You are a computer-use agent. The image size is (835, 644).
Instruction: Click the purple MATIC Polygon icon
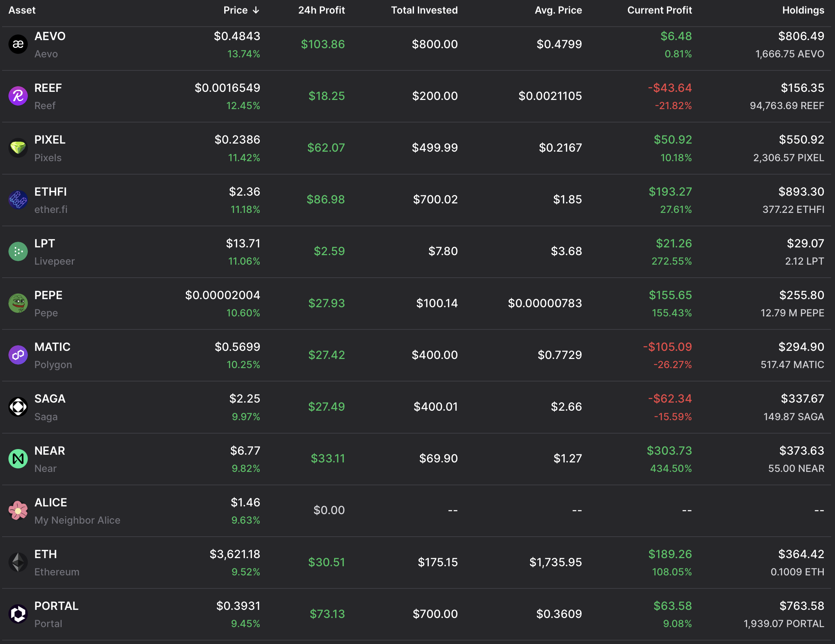click(18, 355)
